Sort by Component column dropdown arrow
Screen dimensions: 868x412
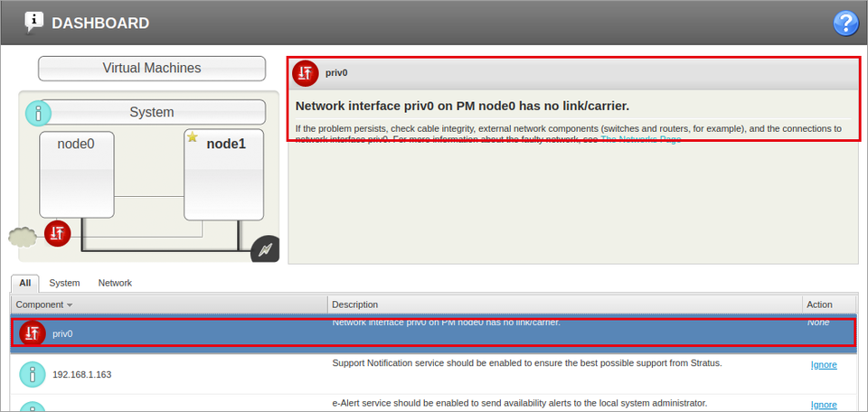[x=70, y=304]
